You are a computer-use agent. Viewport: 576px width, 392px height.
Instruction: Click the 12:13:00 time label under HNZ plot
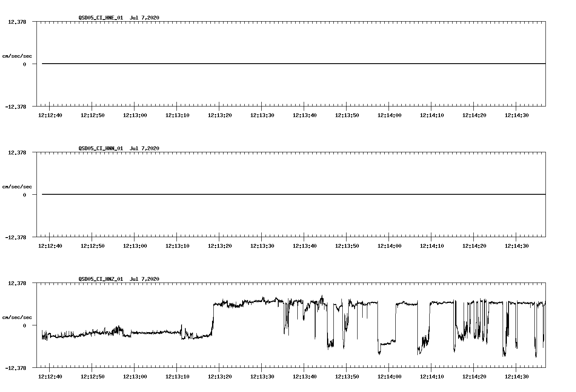click(x=135, y=377)
